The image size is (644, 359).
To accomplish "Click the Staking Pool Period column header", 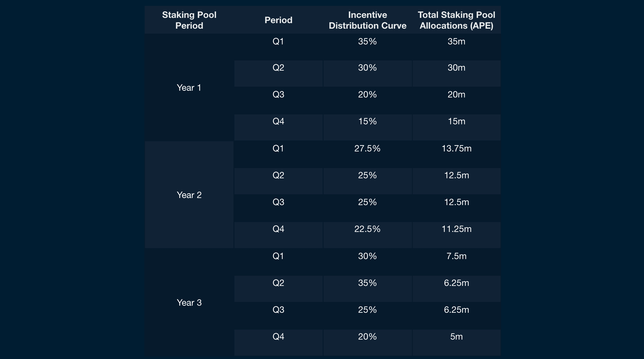I will (189, 20).
